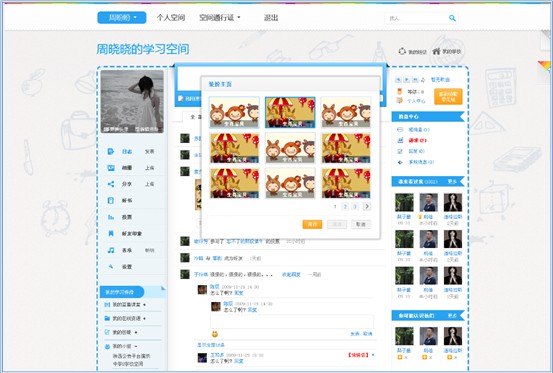Click the orange 保存 save button in dialog
Screen dimensions: 553x373
click(x=312, y=224)
